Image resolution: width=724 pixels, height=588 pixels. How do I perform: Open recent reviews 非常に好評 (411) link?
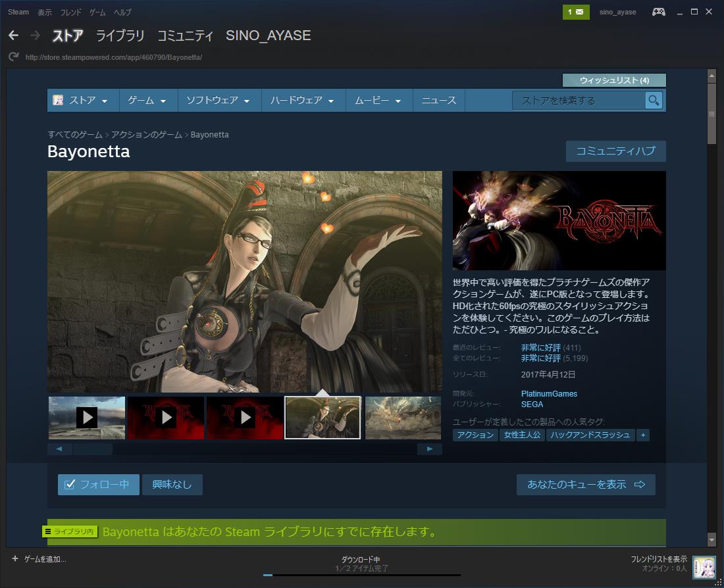click(551, 347)
